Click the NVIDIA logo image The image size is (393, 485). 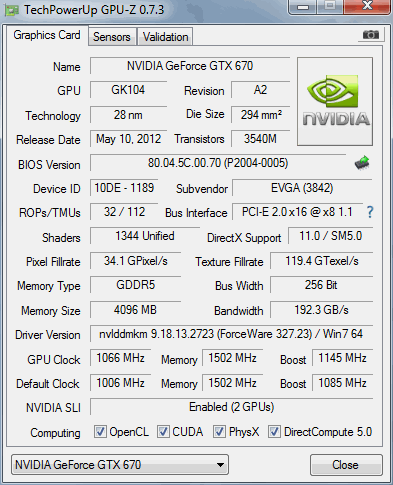[x=335, y=102]
